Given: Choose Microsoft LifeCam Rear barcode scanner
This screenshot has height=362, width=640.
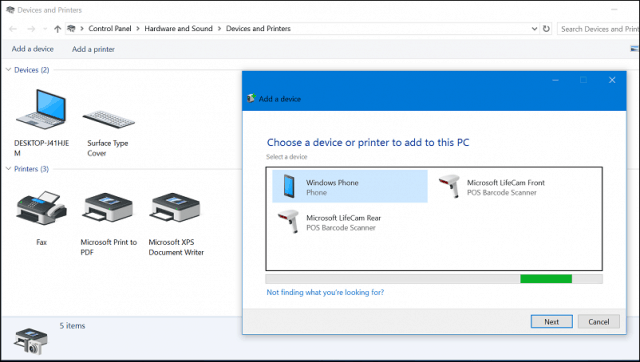Looking at the screenshot, I should [329, 222].
